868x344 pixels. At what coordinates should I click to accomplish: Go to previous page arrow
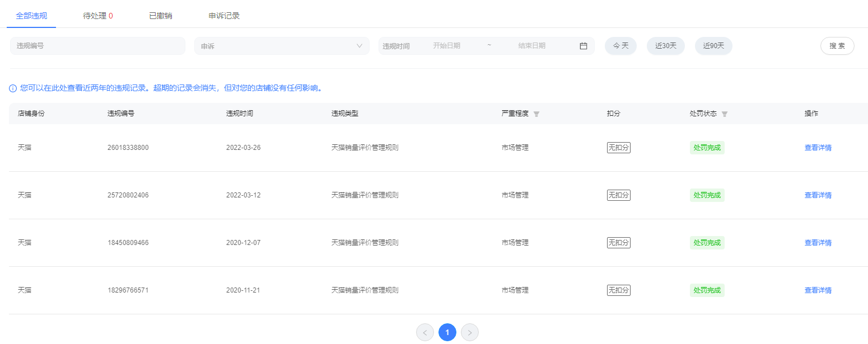(x=425, y=332)
